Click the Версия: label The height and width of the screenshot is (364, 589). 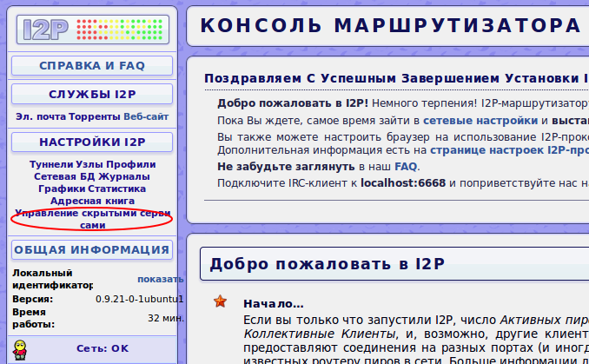tap(33, 299)
